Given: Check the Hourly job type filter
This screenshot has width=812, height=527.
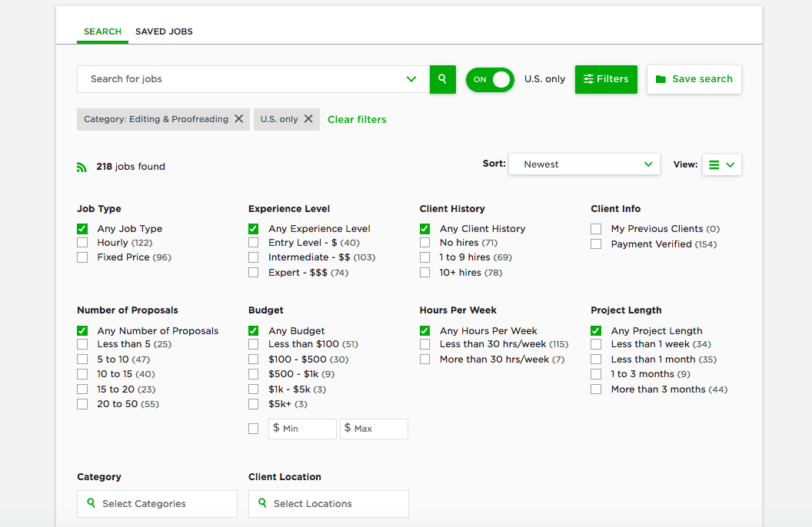Looking at the screenshot, I should tap(82, 242).
